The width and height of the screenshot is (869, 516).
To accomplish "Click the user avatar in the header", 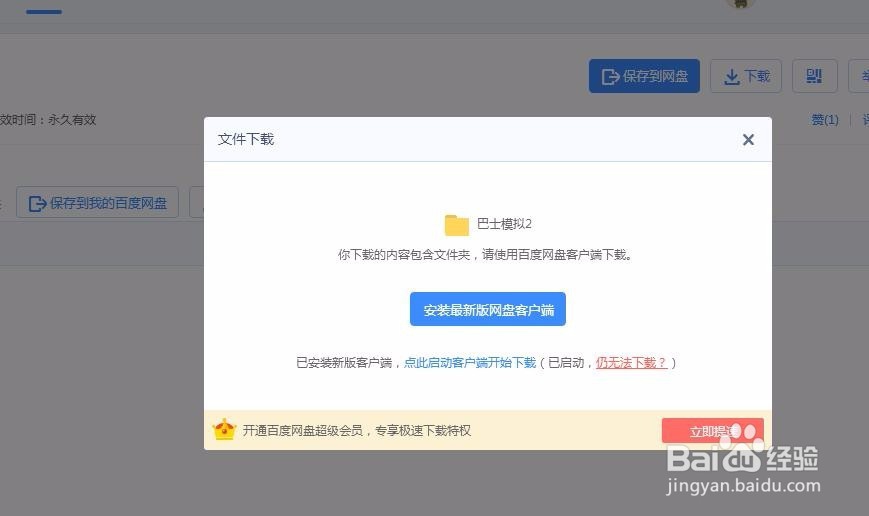I will click(740, 3).
